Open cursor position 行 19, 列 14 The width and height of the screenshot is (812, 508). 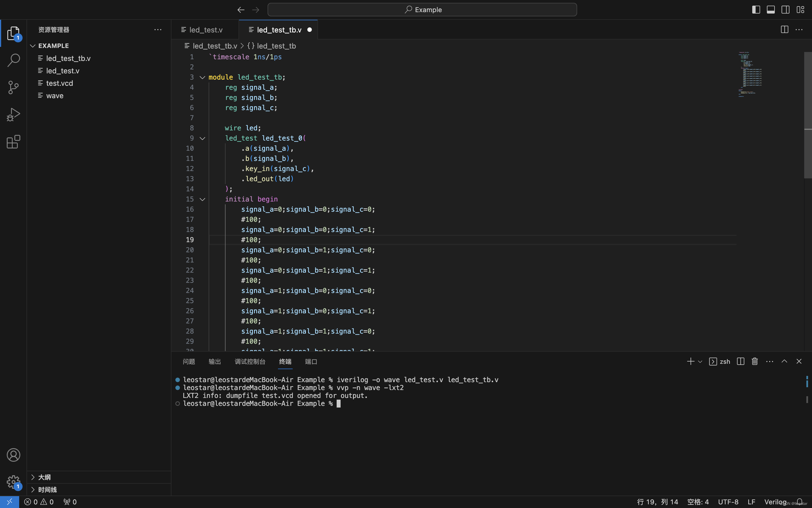click(x=657, y=502)
